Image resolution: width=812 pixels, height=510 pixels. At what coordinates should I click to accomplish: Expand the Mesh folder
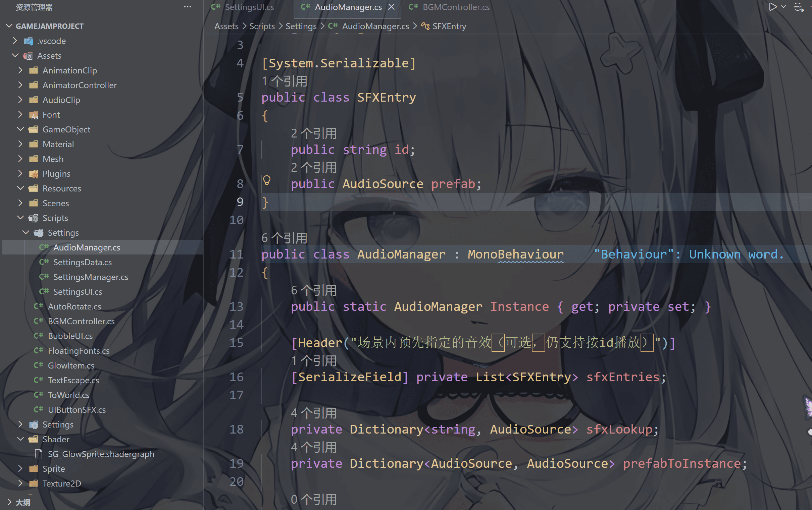pos(20,159)
